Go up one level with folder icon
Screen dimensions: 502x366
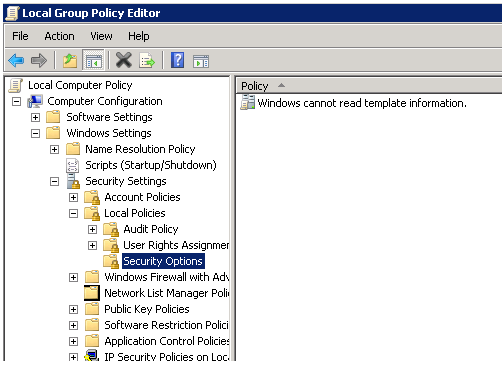click(70, 61)
